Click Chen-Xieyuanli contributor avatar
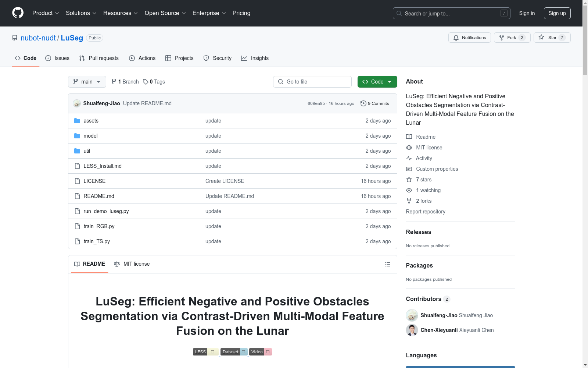This screenshot has height=368, width=588. [412, 330]
